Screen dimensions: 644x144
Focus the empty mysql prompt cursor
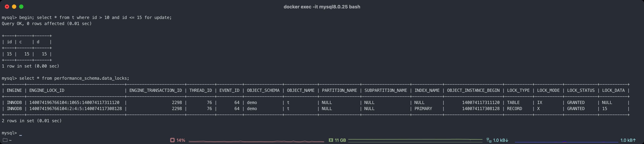click(x=21, y=133)
